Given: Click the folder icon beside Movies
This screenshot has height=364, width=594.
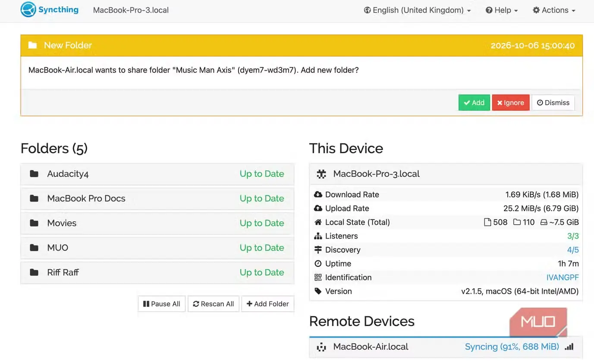Looking at the screenshot, I should click(34, 223).
